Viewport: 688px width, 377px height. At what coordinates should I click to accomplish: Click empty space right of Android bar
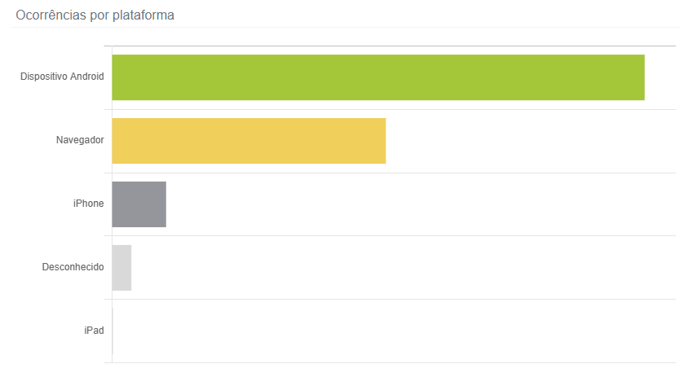tap(660, 77)
